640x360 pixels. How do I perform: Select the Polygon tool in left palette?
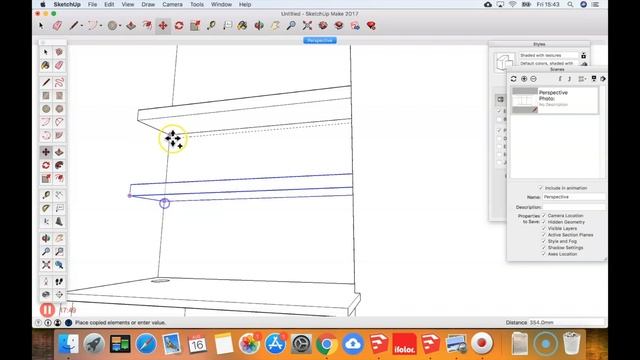click(59, 109)
